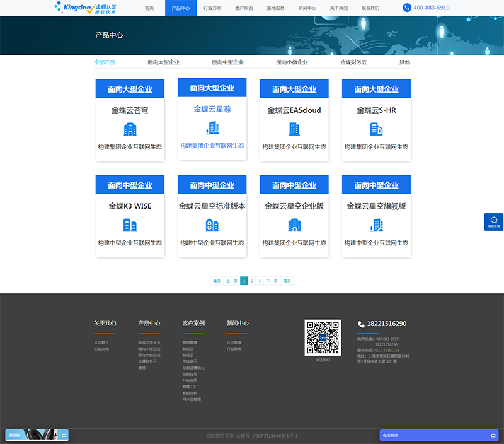Viewport: 504px width, 444px height.
Task: Open the PLM应用 footer link
Action: pos(190,381)
